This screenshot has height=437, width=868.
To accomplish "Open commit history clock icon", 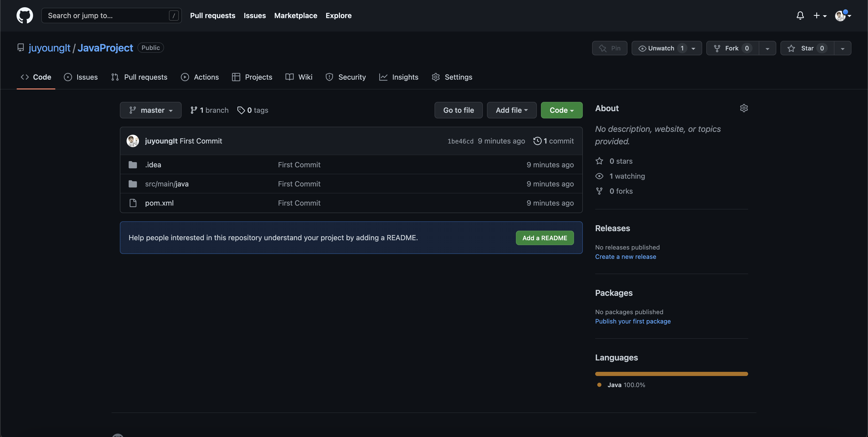I will 537,141.
